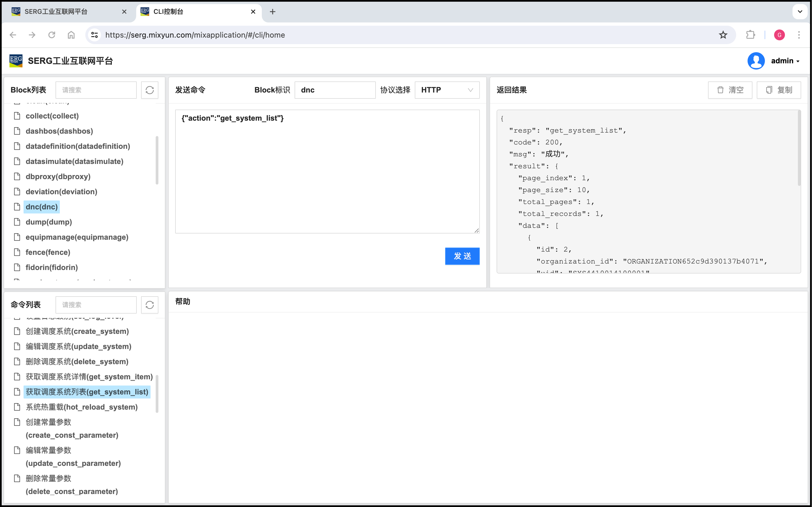Select 系统热重载(hot_reload_system) command
Screen dimensions: 812x507
pos(81,407)
